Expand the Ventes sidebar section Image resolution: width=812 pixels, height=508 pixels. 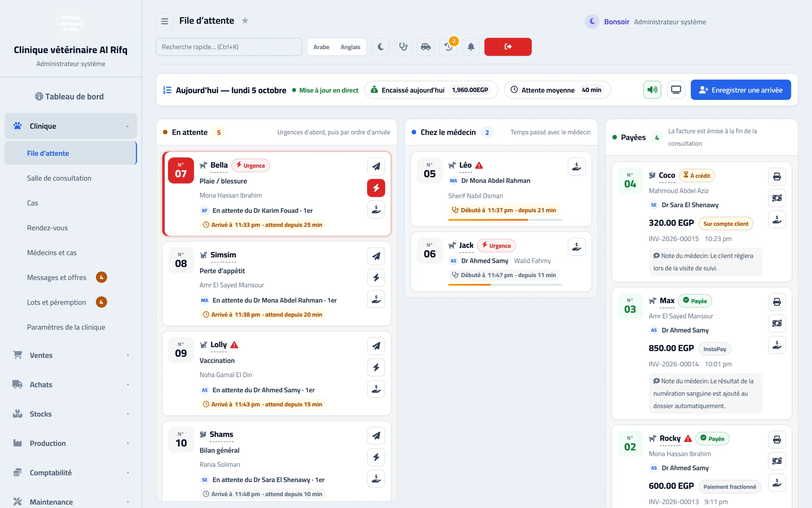70,355
